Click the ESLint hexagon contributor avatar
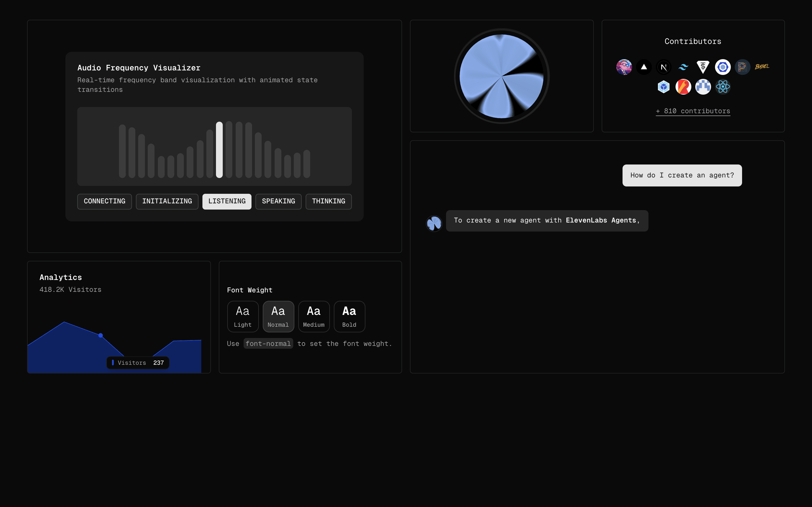The width and height of the screenshot is (812, 507). 723,67
